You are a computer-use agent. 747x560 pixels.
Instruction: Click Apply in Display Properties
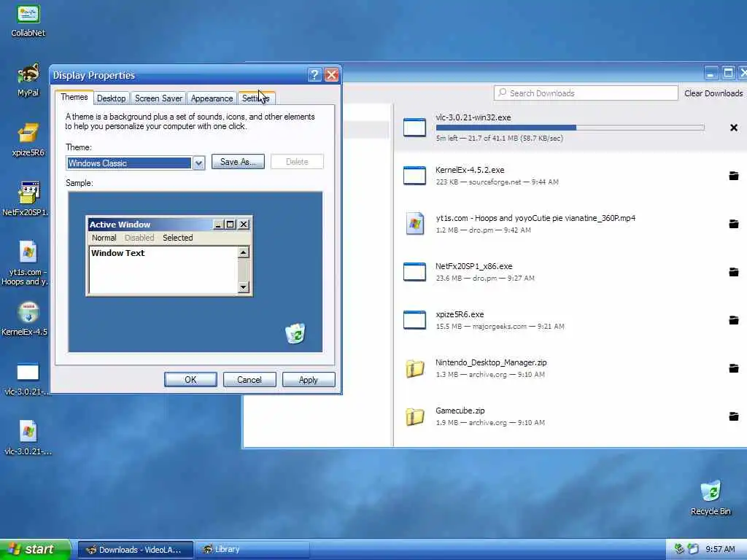click(309, 379)
